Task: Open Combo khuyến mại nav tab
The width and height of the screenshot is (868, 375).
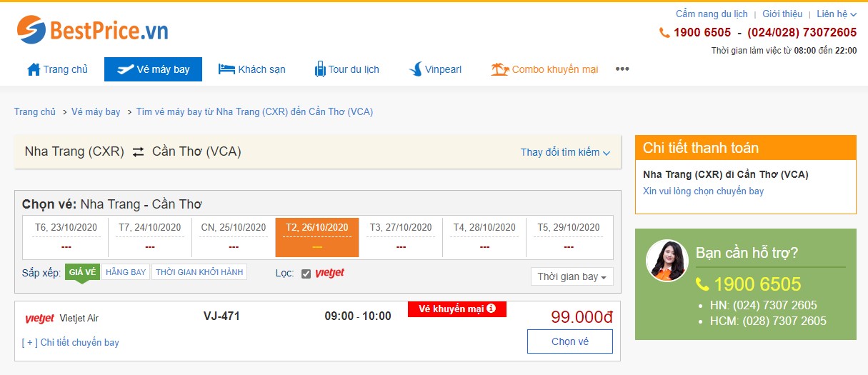Action: tap(544, 69)
